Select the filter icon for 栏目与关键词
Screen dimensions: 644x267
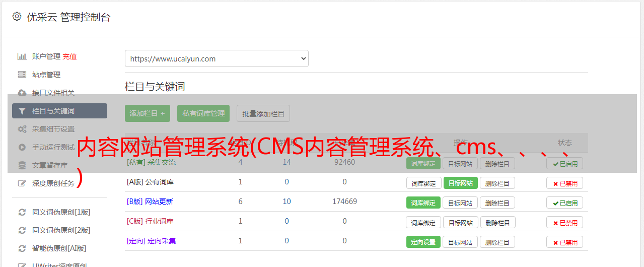[x=22, y=111]
